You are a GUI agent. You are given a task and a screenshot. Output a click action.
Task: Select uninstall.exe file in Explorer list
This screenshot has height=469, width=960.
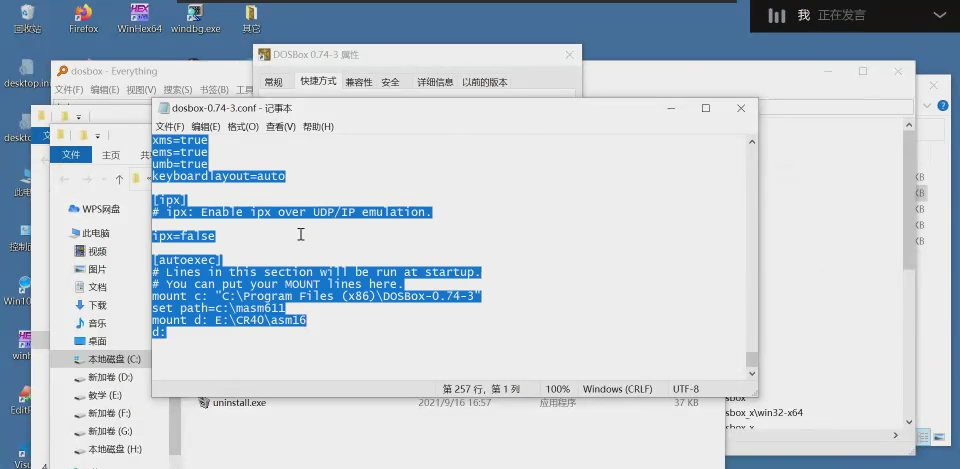(x=233, y=403)
